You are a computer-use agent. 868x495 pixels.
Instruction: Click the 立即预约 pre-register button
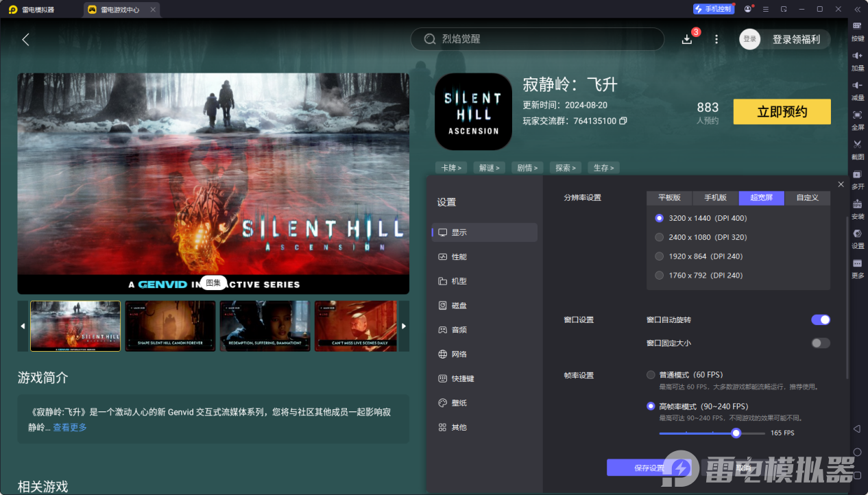(782, 112)
